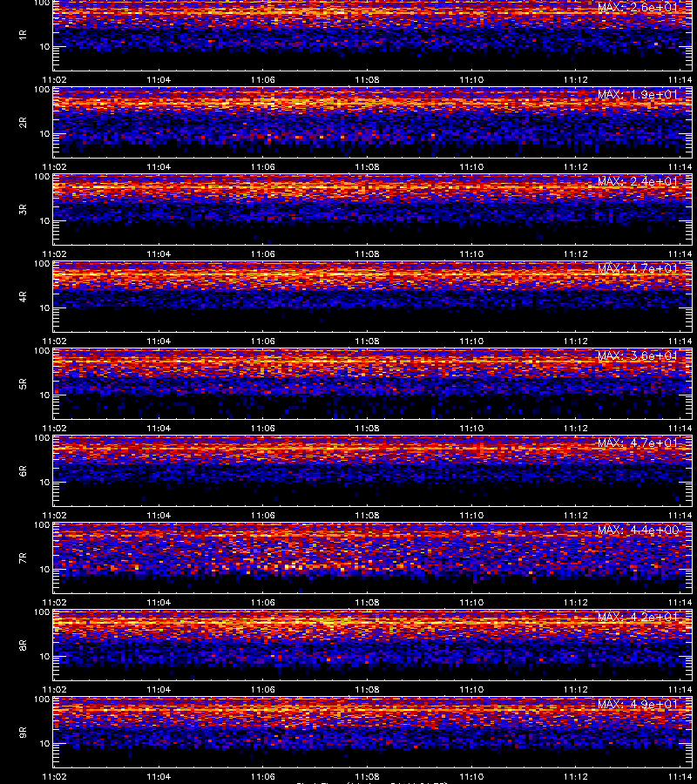Select the 'MAX: 4.4e+00' readout in 7R panel

(x=638, y=530)
